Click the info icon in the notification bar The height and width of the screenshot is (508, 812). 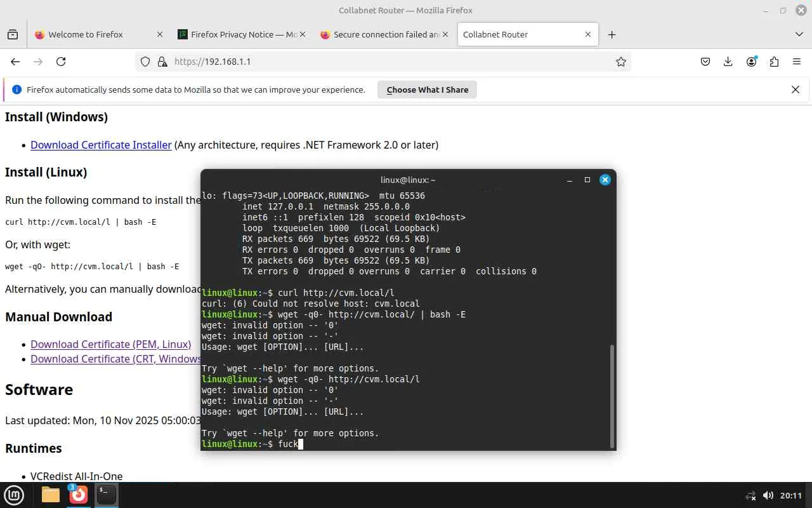point(17,90)
